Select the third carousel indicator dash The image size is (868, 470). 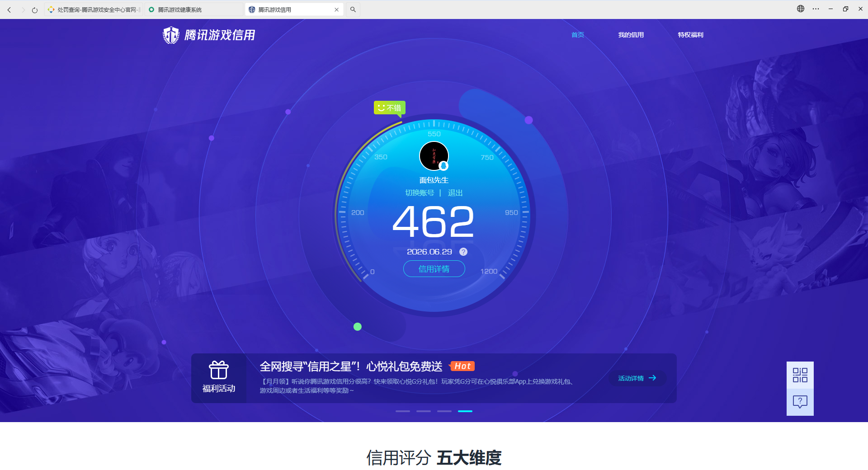coord(444,411)
